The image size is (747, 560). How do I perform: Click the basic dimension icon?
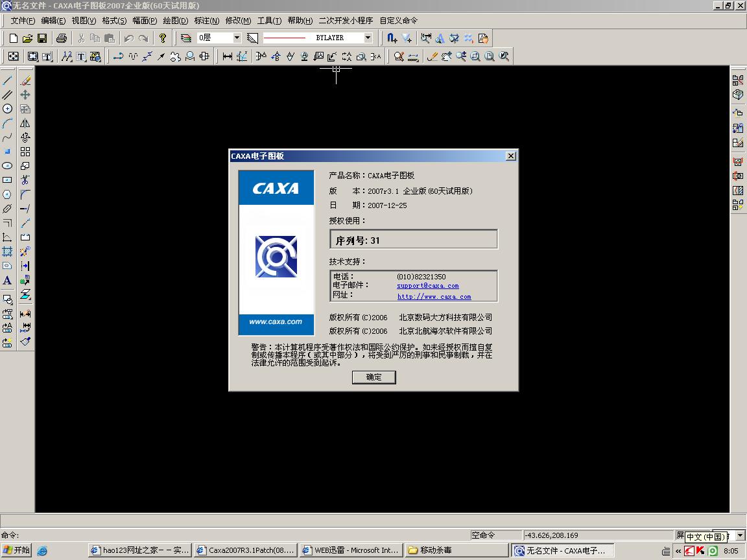pos(228,56)
